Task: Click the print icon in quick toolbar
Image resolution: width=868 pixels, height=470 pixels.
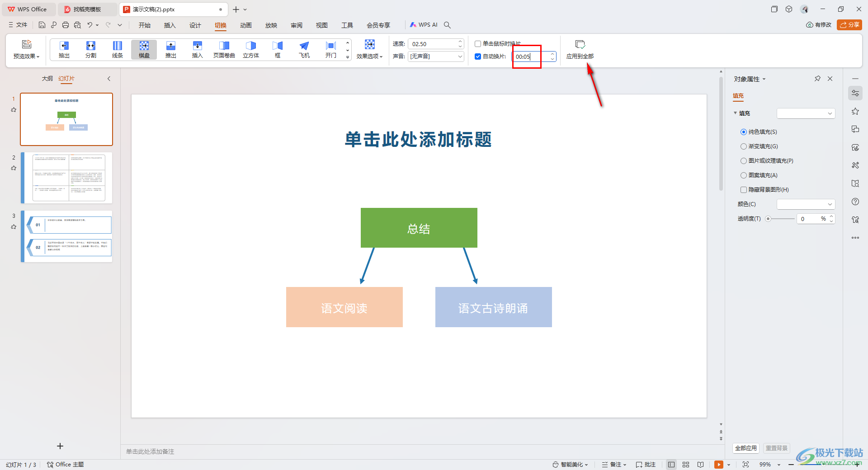Action: pyautogui.click(x=66, y=25)
